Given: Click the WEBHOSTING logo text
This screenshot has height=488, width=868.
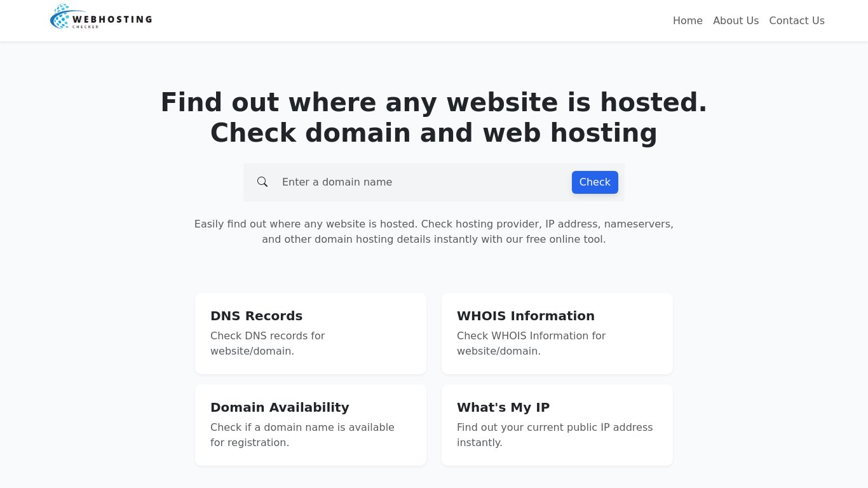Looking at the screenshot, I should pos(112,19).
